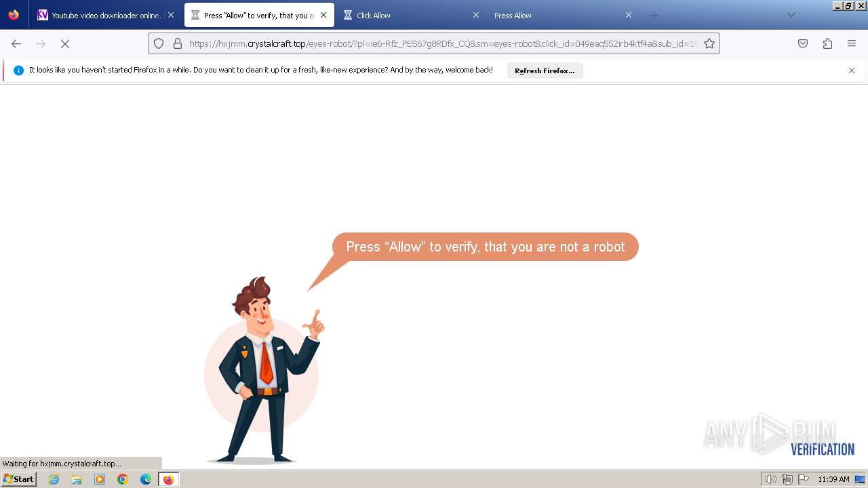Launch Google Chrome from taskbar
868x488 pixels.
coord(123,479)
